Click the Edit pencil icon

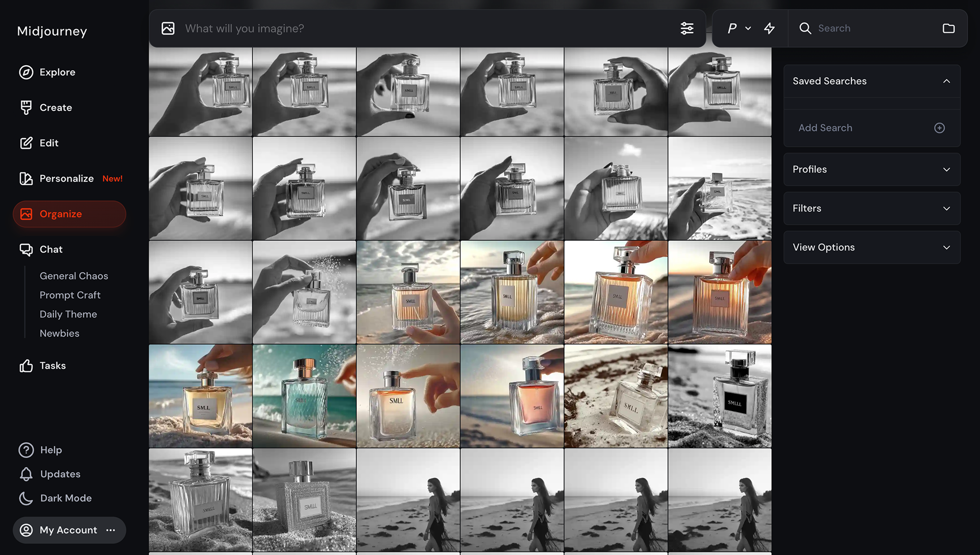26,143
